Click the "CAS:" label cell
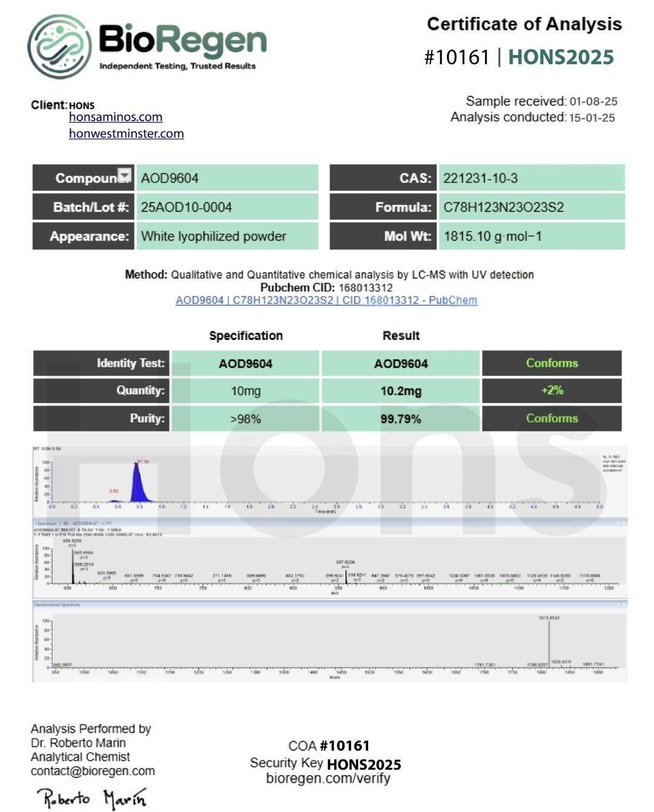This screenshot has height=812, width=654. [383, 178]
